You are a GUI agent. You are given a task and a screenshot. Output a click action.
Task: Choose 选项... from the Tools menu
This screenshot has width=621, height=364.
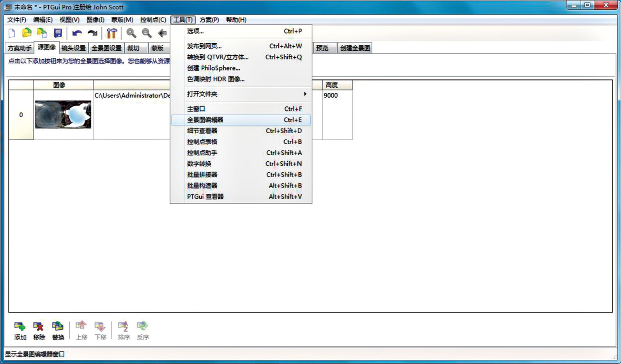(241, 31)
